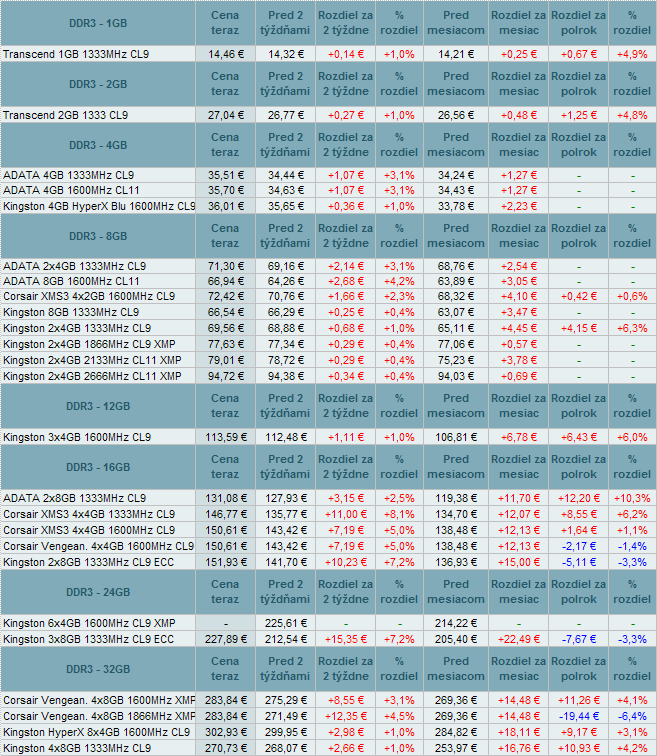Select the -19,44 € half-year difference cell

click(x=578, y=716)
